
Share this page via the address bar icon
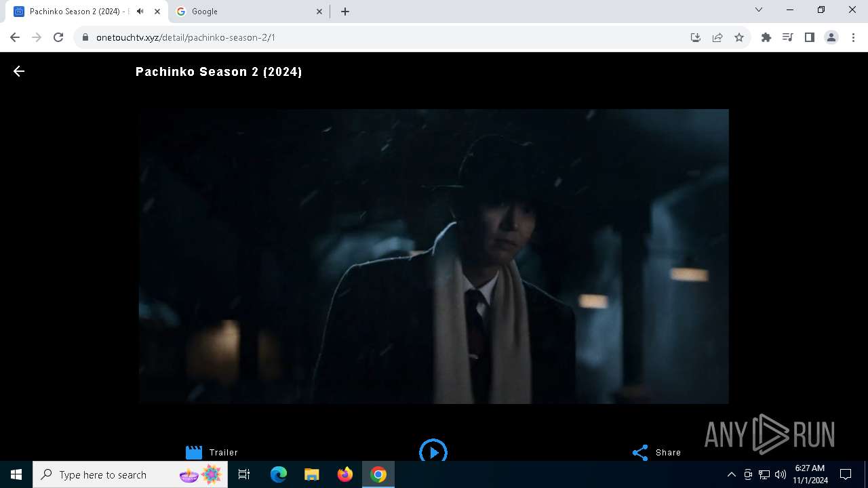(x=717, y=37)
